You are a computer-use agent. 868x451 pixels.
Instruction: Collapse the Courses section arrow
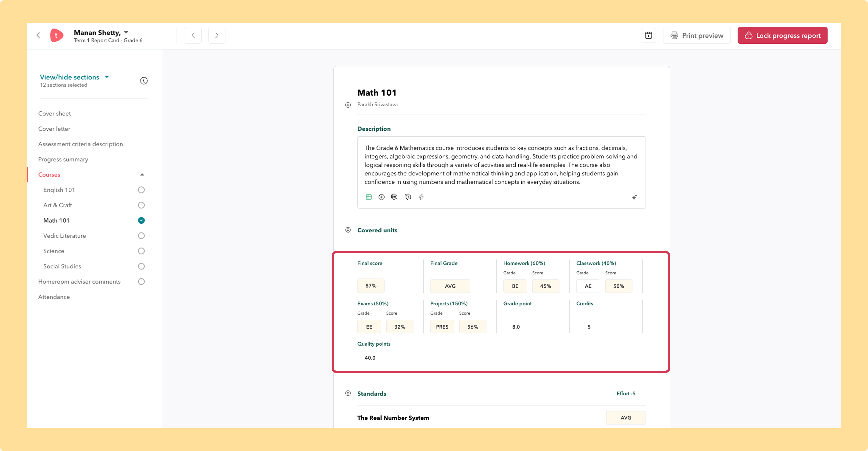(x=142, y=175)
